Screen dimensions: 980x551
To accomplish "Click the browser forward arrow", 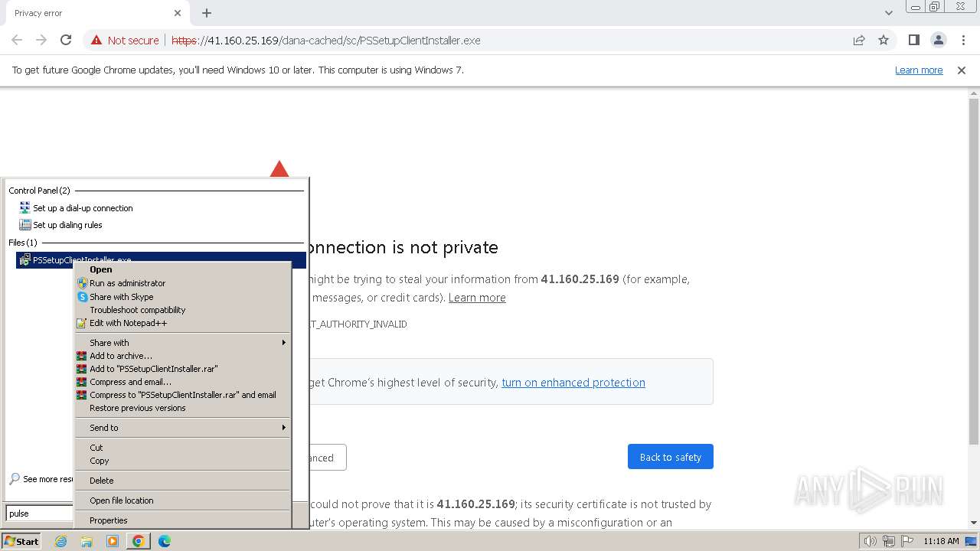I will pyautogui.click(x=41, y=40).
